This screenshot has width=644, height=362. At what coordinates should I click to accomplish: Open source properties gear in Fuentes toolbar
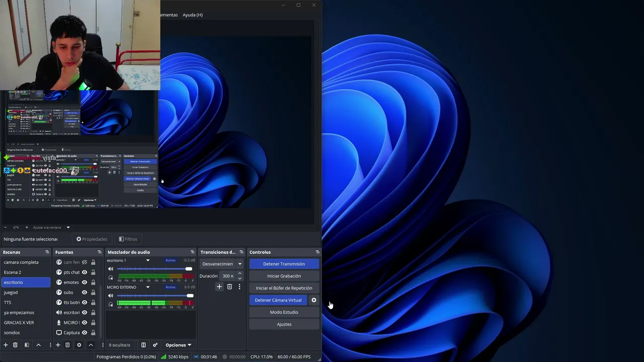pyautogui.click(x=79, y=345)
